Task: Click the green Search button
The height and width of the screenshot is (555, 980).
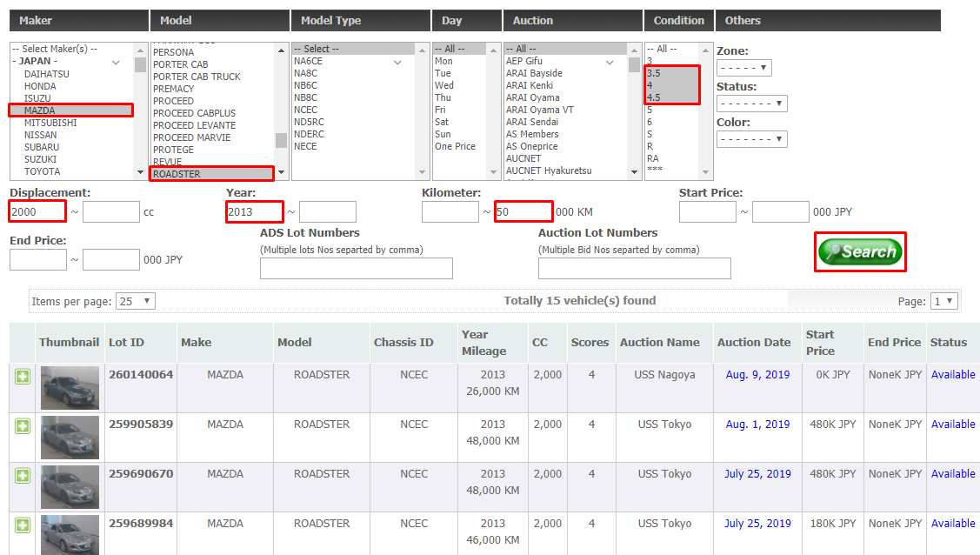Action: click(x=860, y=252)
